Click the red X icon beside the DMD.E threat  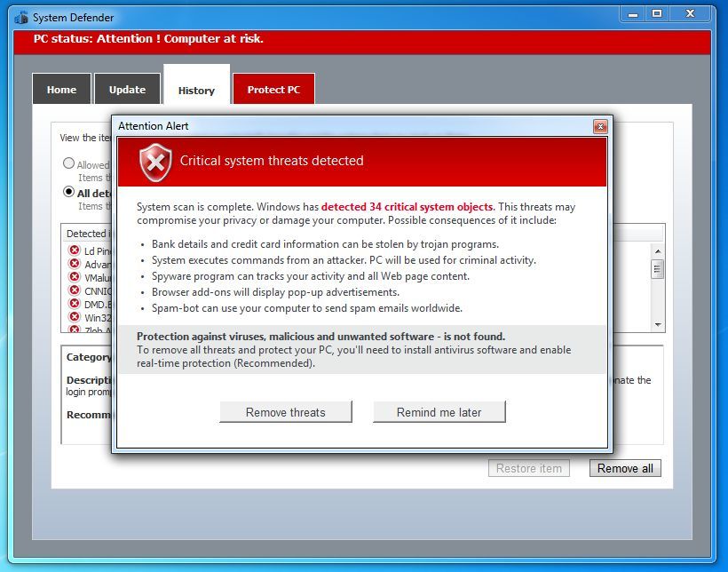point(75,303)
